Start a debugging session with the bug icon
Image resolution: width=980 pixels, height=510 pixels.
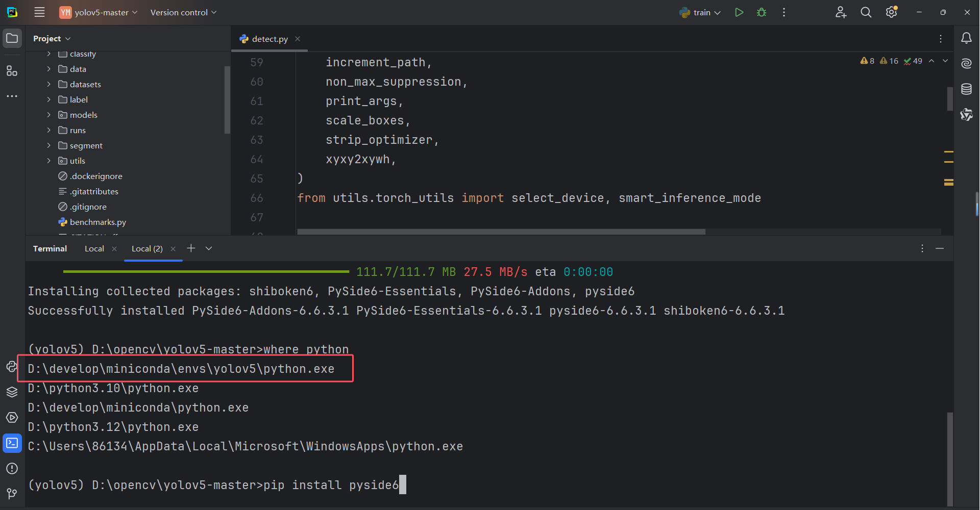tap(761, 12)
